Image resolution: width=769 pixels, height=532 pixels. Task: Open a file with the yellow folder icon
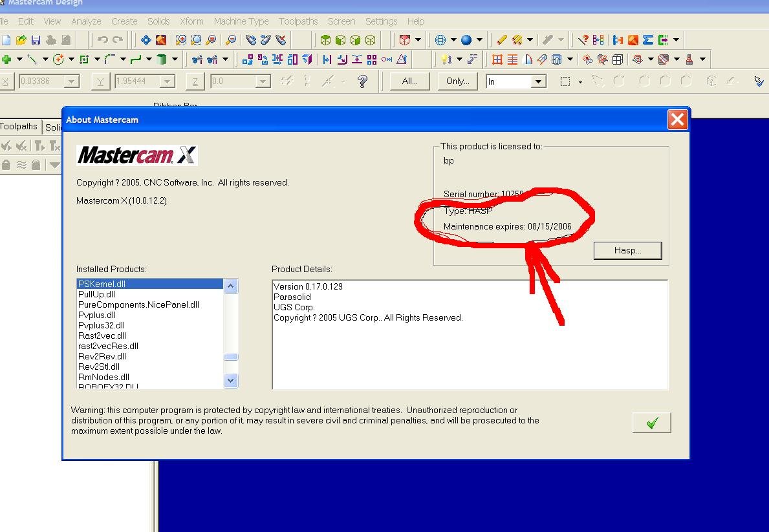[21, 39]
